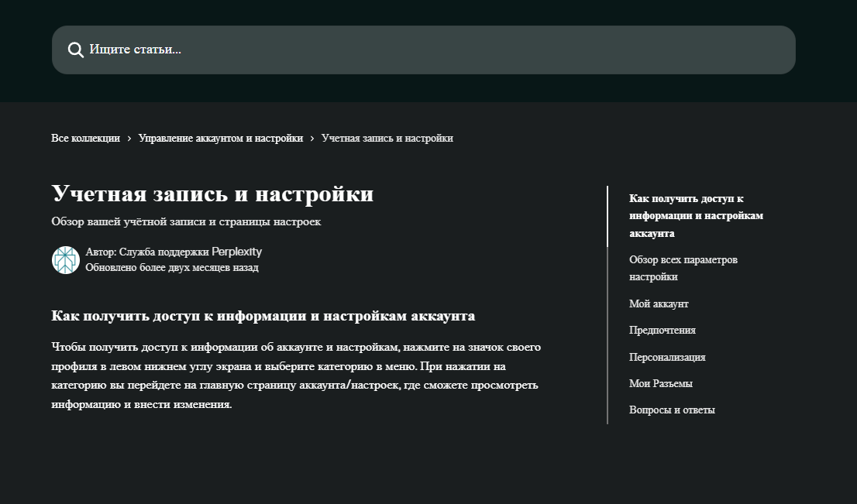Viewport: 857px width, 504px height.
Task: Navigate to "Персонализация" section
Action: pos(667,357)
